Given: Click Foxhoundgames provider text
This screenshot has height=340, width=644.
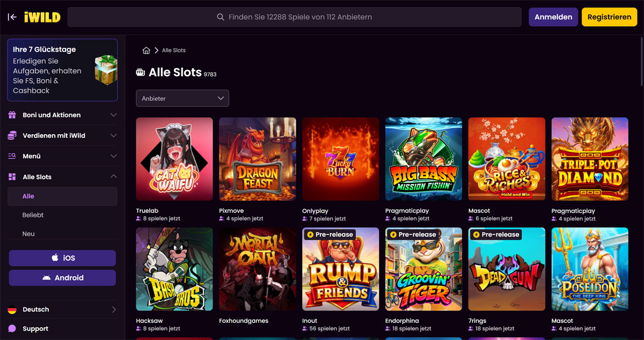Looking at the screenshot, I should coord(244,321).
